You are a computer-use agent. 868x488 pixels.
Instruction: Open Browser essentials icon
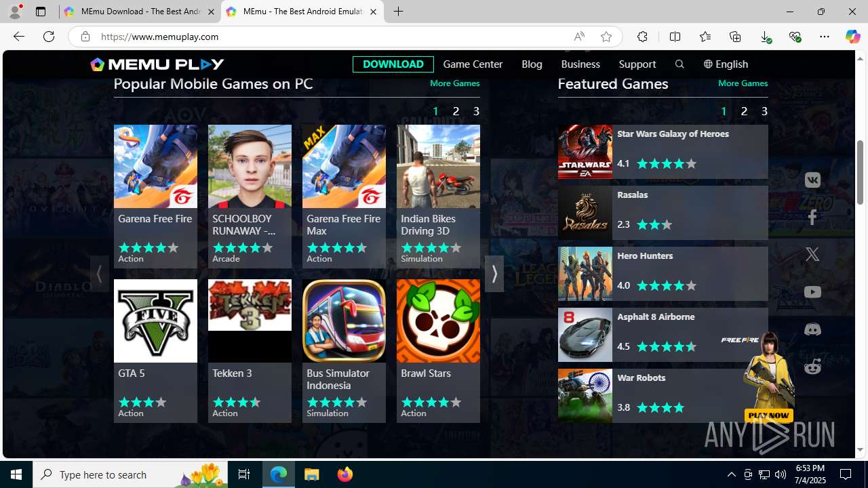[x=795, y=37]
